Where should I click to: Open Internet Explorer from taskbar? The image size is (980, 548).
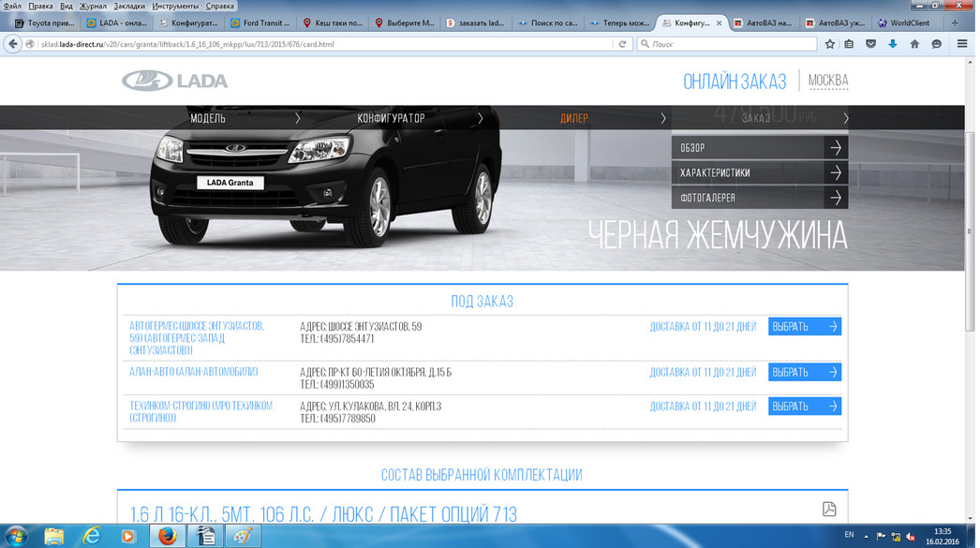92,536
